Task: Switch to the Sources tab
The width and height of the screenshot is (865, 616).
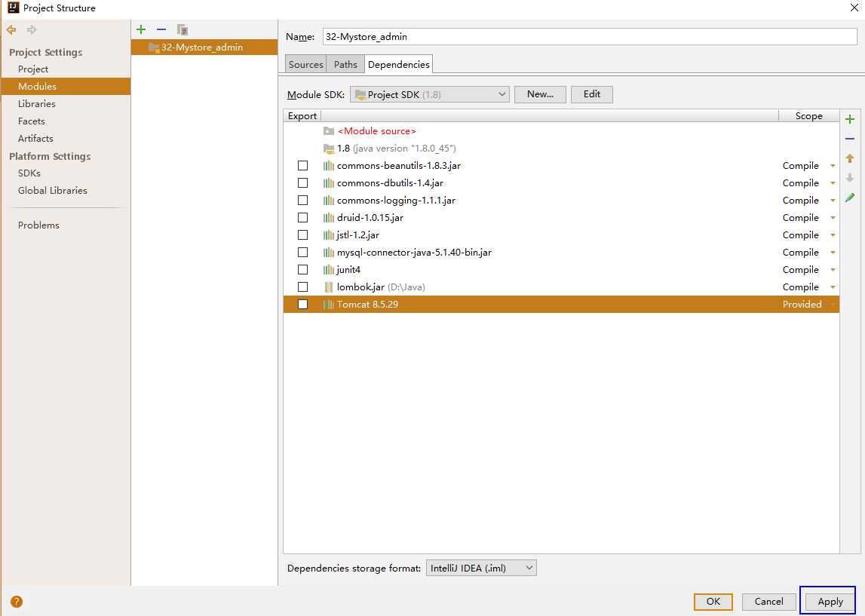Action: [305, 65]
